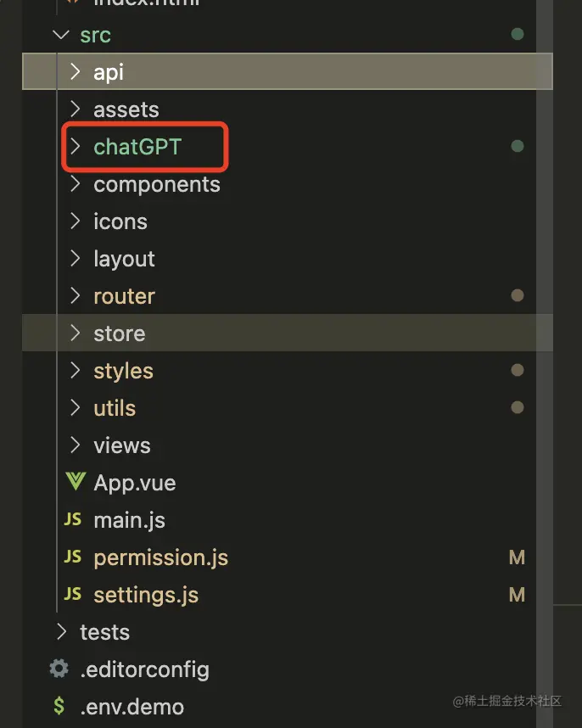The image size is (582, 728).
Task: Click the JS icon beside permission.js
Action: point(74,557)
